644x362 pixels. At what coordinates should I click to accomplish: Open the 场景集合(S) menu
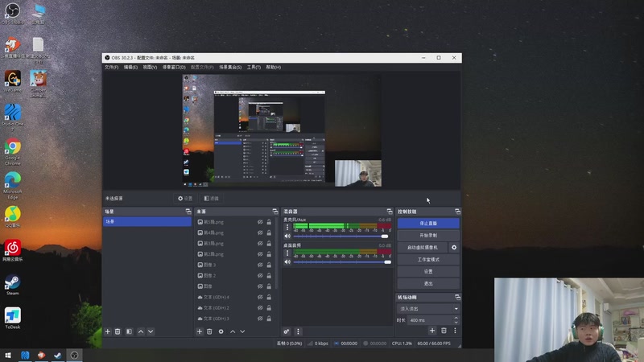click(x=230, y=68)
